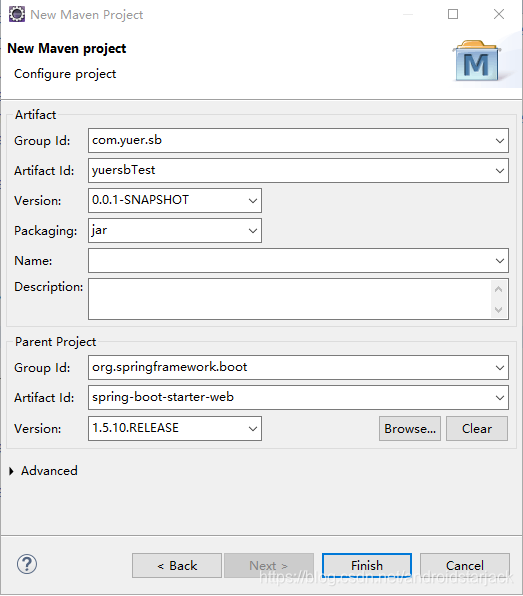Click the "New Maven project" heading
The width and height of the screenshot is (523, 596).
coord(67,49)
